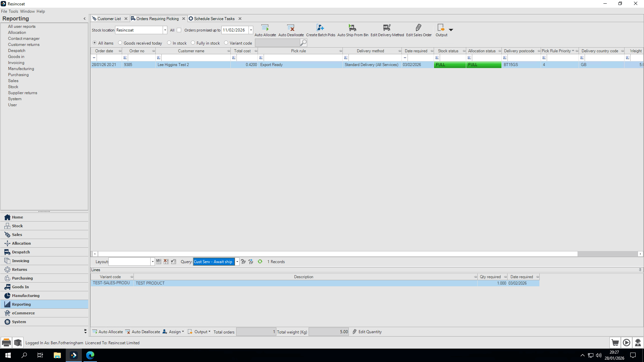Click the green FULL stock status cell
Screen dimensions: 644x362
pyautogui.click(x=450, y=65)
